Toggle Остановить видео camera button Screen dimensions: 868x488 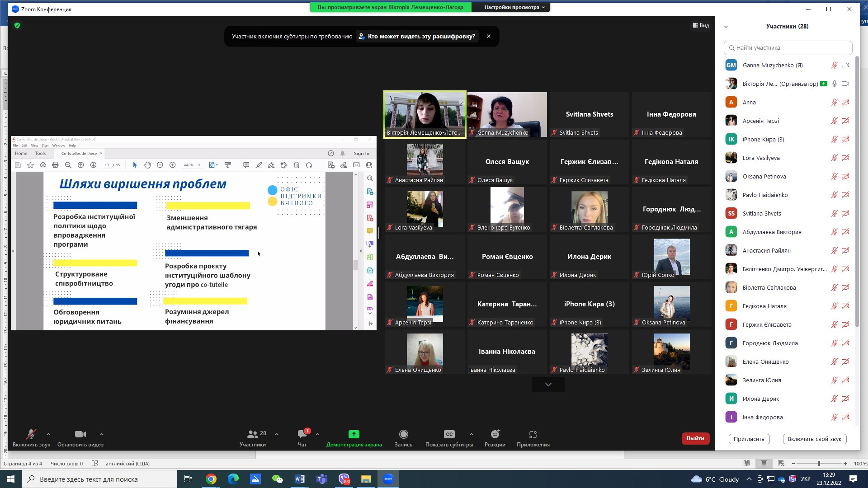point(80,435)
